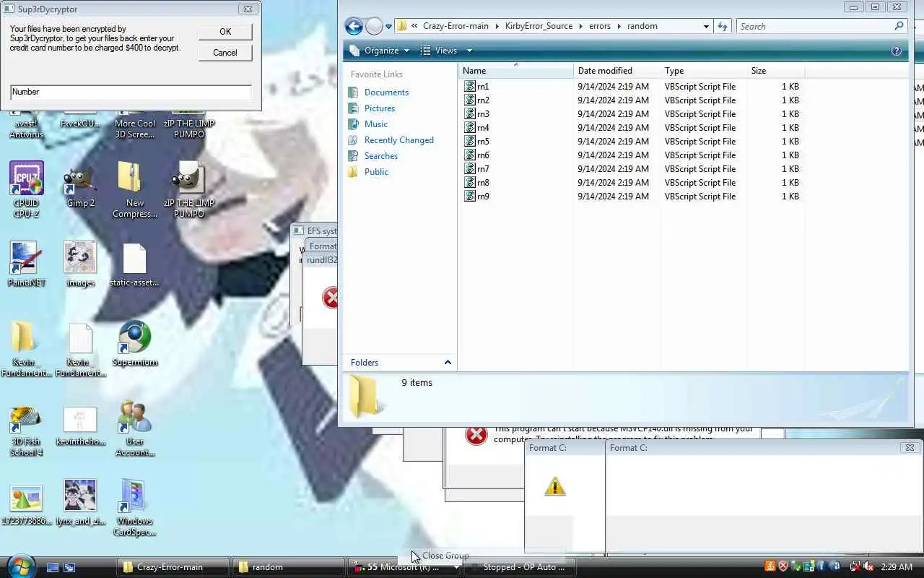924x578 pixels.
Task: Click Show Desktop quick launch icon
Action: click(x=53, y=568)
